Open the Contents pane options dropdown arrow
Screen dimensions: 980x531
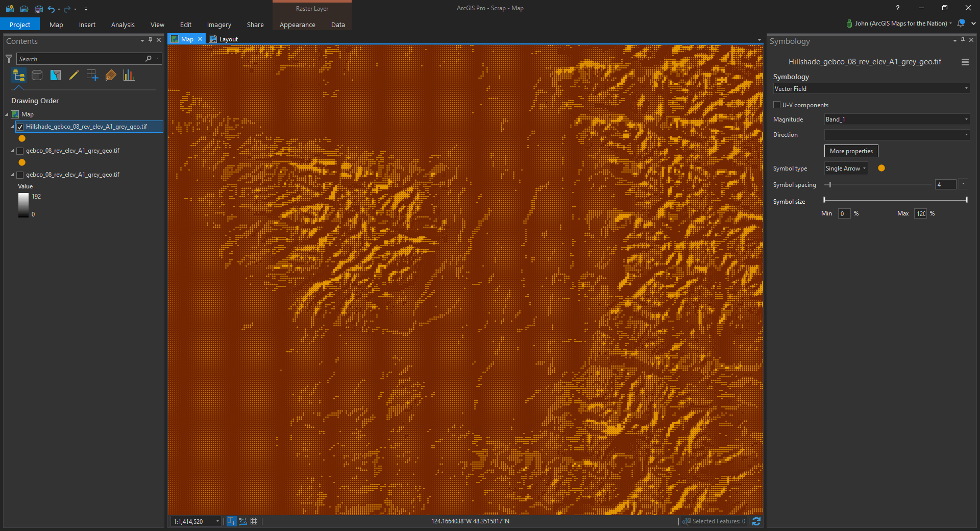pos(142,40)
